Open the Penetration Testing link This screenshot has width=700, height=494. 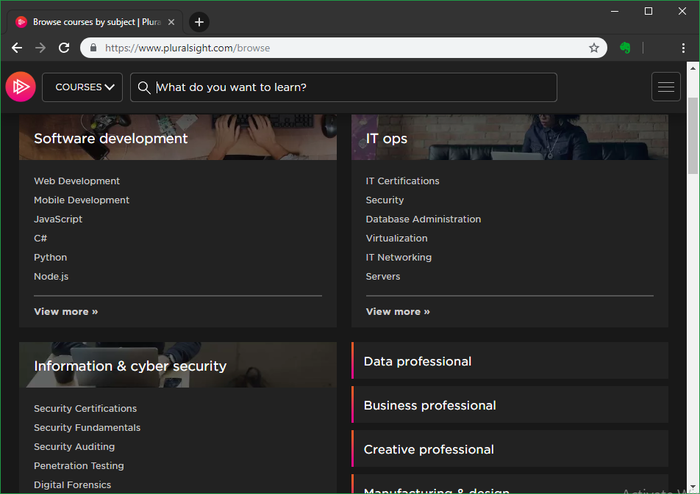pos(79,465)
